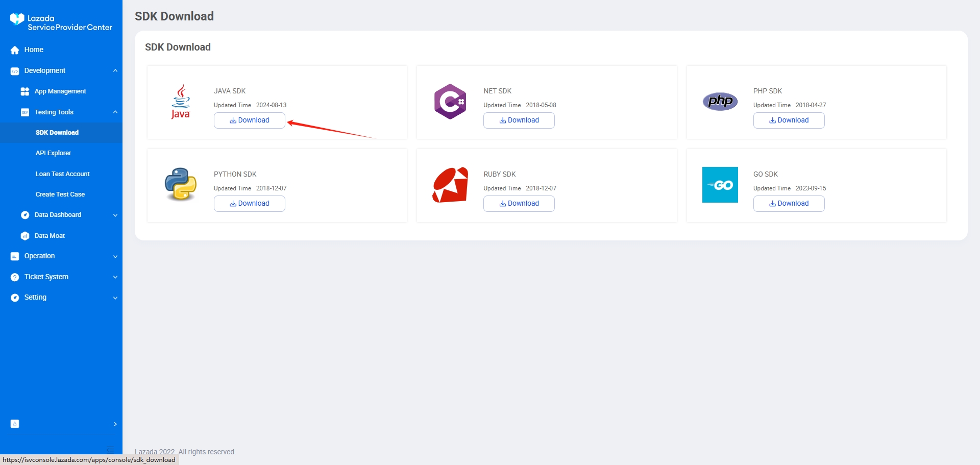Image resolution: width=980 pixels, height=465 pixels.
Task: Click the Setting compass icon
Action: tap(15, 298)
